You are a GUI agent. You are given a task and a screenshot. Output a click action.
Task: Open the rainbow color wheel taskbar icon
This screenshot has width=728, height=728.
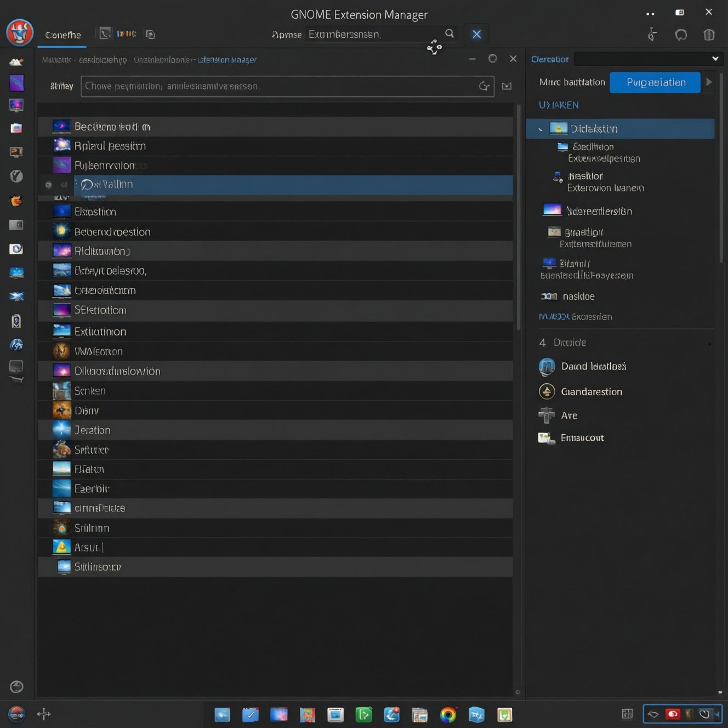[x=448, y=715]
